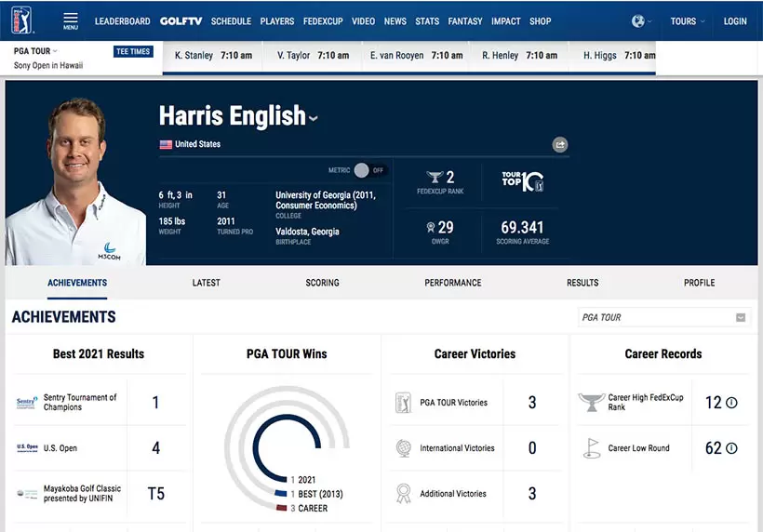Viewport: 763px width, 532px height.
Task: Open Leaderboard from the navigation bar
Action: pos(122,21)
